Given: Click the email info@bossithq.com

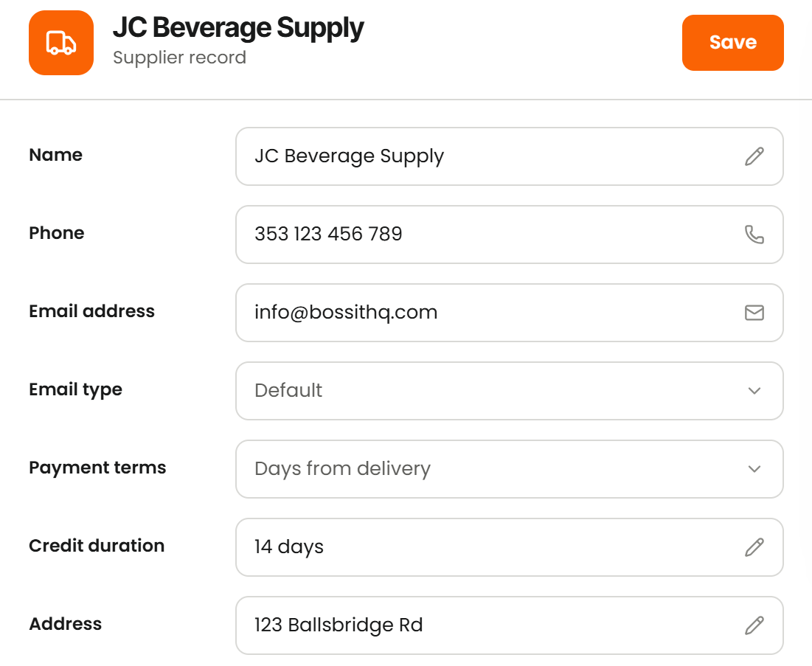Looking at the screenshot, I should point(346,313).
